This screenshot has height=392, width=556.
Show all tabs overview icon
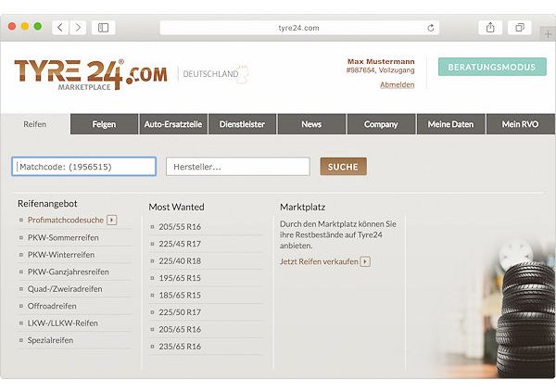point(520,27)
